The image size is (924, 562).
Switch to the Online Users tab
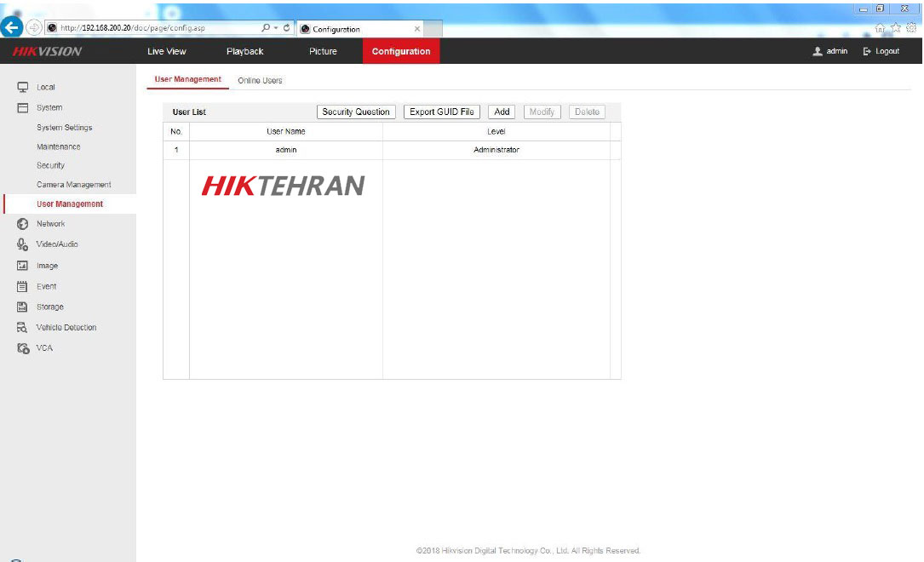coord(260,80)
